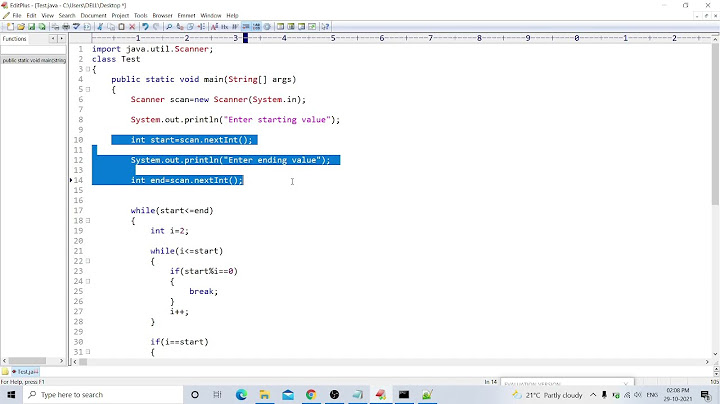This screenshot has height=404, width=720.
Task: Click the volume speaker tray icon
Action: (x=638, y=395)
